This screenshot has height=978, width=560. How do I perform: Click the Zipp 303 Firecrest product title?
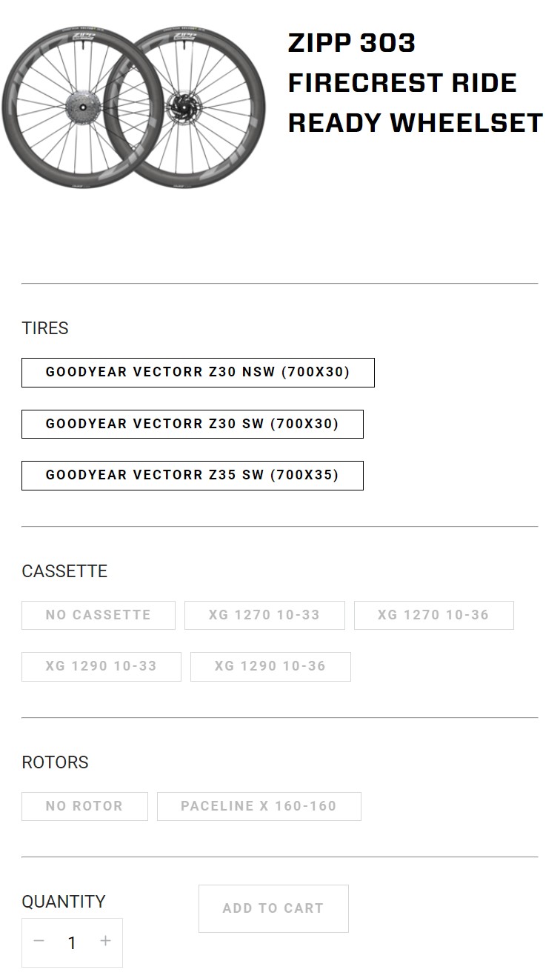point(415,83)
